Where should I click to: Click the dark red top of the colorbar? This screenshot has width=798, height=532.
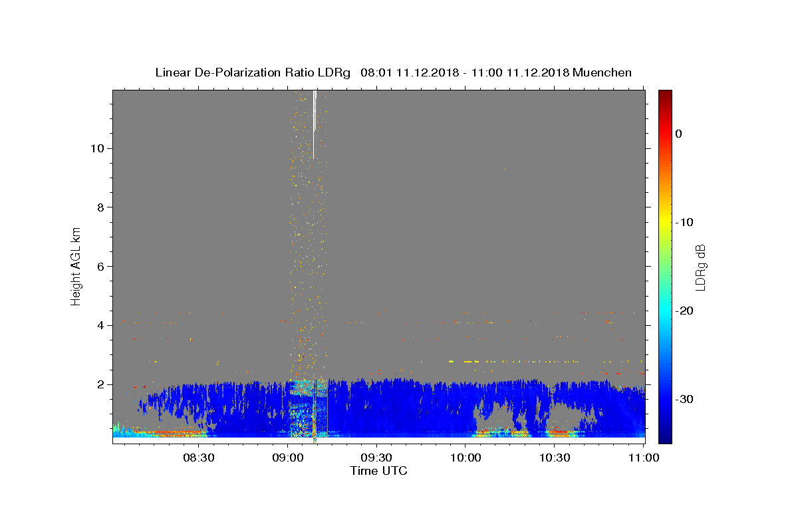click(x=665, y=96)
